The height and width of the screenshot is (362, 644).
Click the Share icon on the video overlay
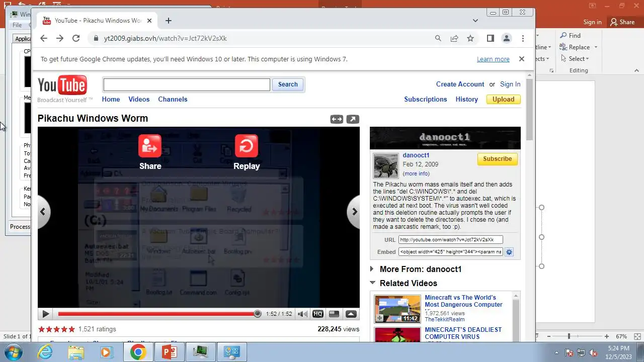pyautogui.click(x=150, y=146)
